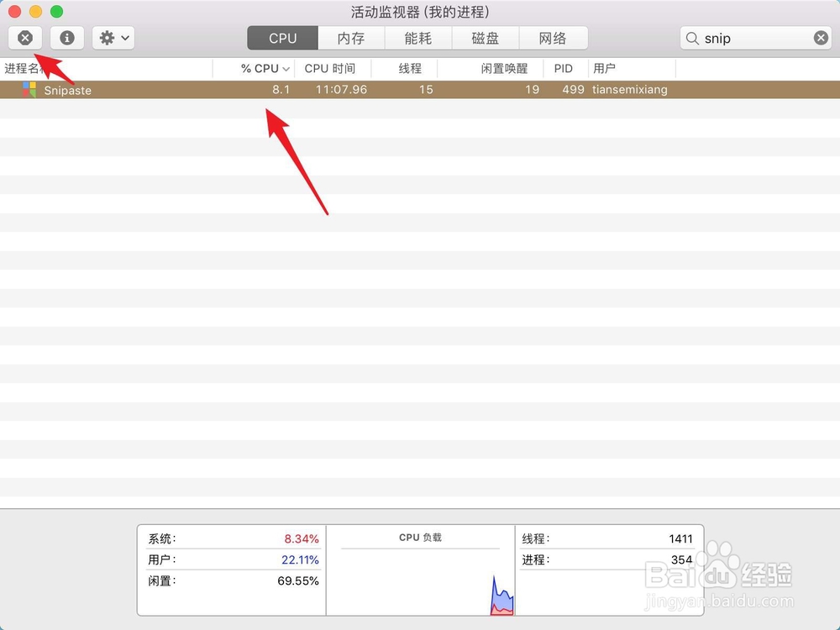Image resolution: width=840 pixels, height=630 pixels.
Task: Switch to the 网络 tab
Action: tap(553, 38)
